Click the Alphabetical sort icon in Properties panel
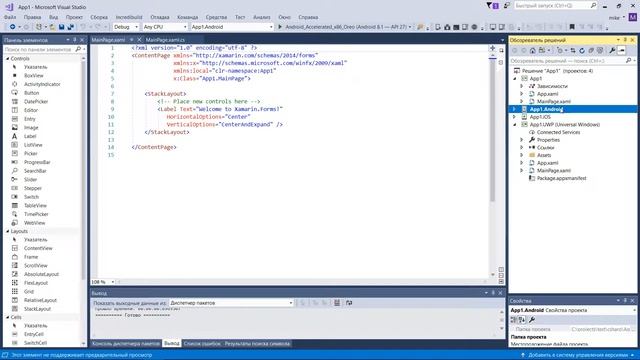This screenshot has height=360, width=640. [522, 320]
